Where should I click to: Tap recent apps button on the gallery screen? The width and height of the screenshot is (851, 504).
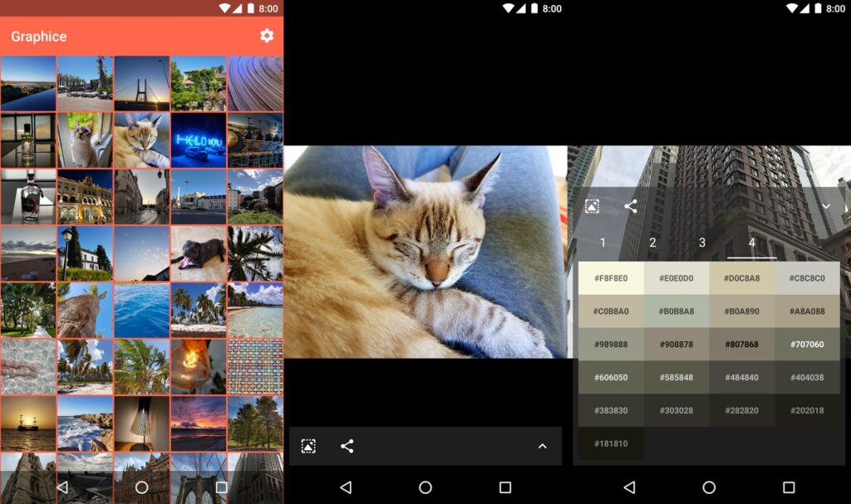221,487
